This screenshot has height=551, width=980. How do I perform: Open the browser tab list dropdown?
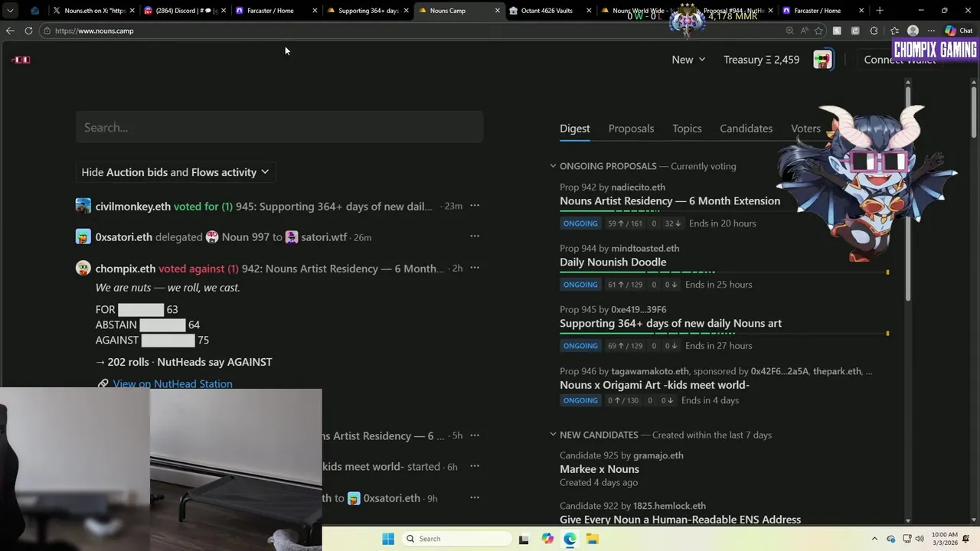click(10, 11)
